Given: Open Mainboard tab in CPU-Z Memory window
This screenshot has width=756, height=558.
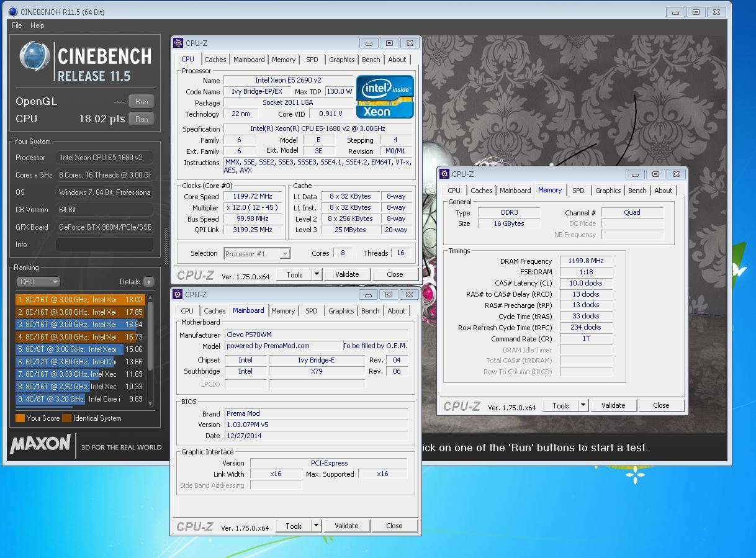Looking at the screenshot, I should 515,191.
